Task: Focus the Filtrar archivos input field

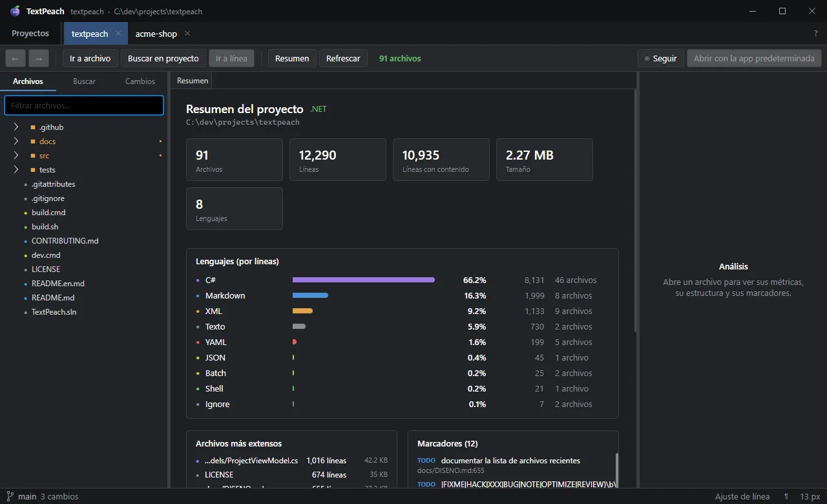Action: tap(84, 105)
